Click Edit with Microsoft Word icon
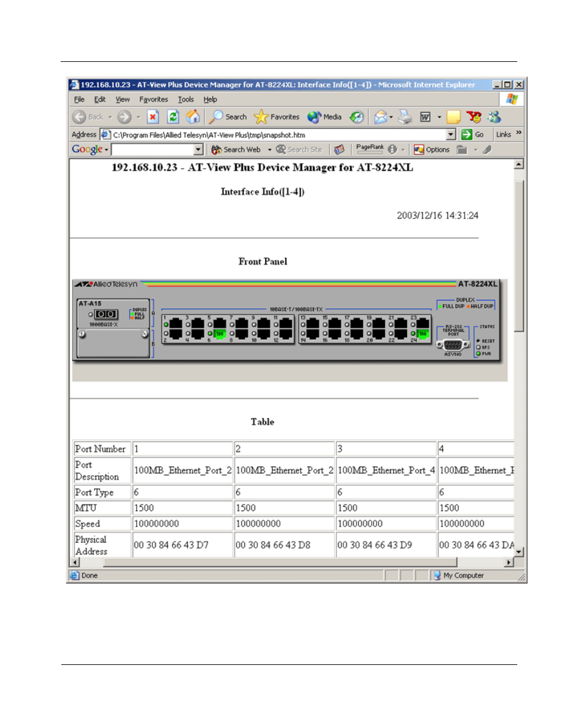The height and width of the screenshot is (728, 562). pos(425,117)
